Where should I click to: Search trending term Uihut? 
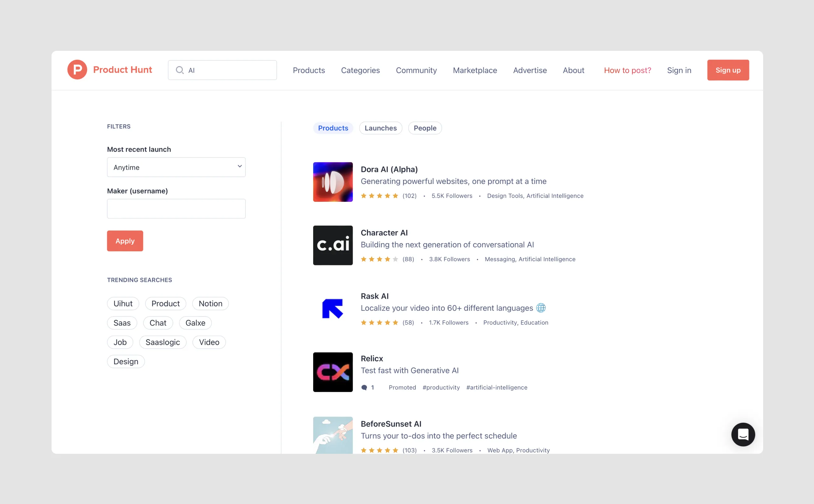(x=123, y=304)
